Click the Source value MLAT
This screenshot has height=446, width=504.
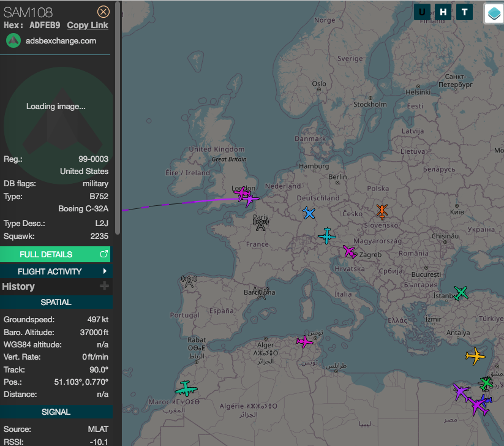click(x=98, y=429)
